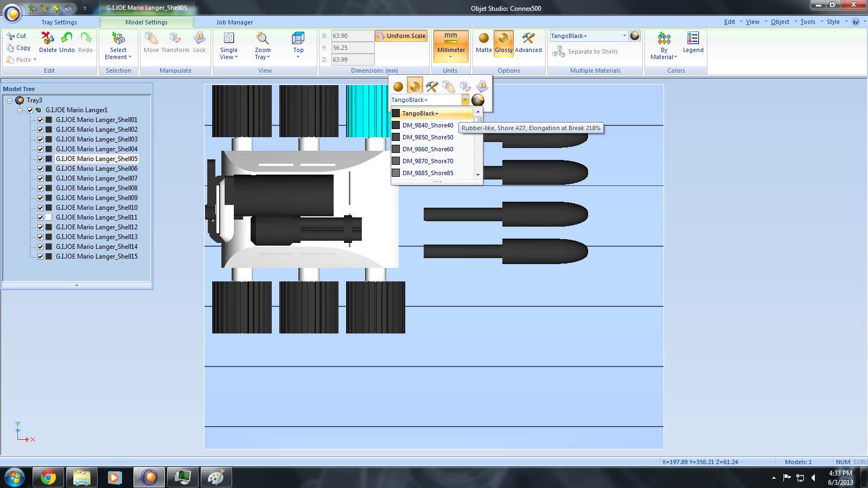Open the Edit menu
This screenshot has width=868, height=488.
(x=730, y=22)
